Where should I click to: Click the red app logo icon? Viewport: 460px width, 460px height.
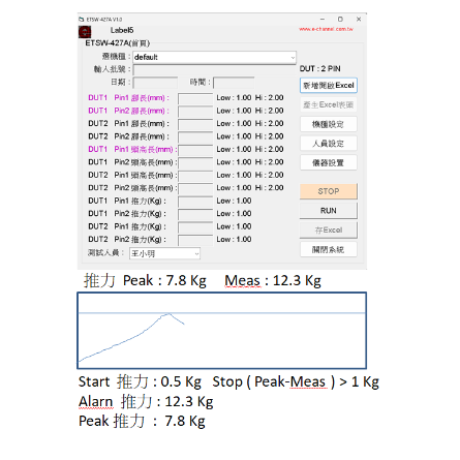85,32
